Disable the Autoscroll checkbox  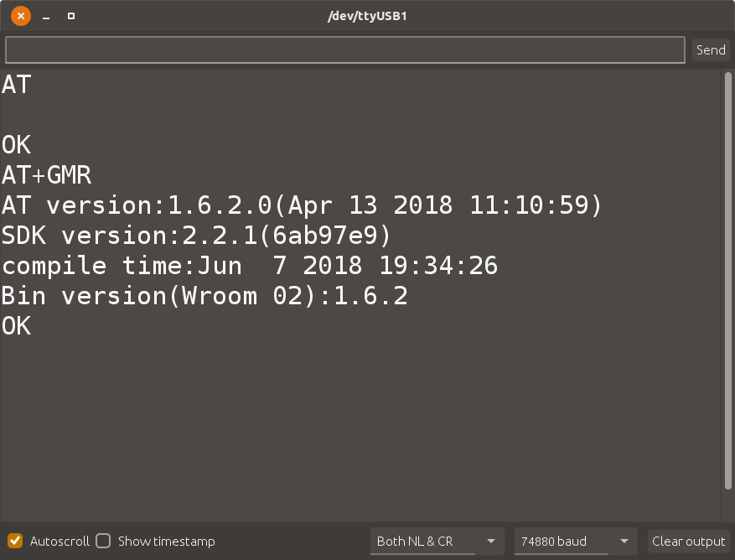click(15, 541)
